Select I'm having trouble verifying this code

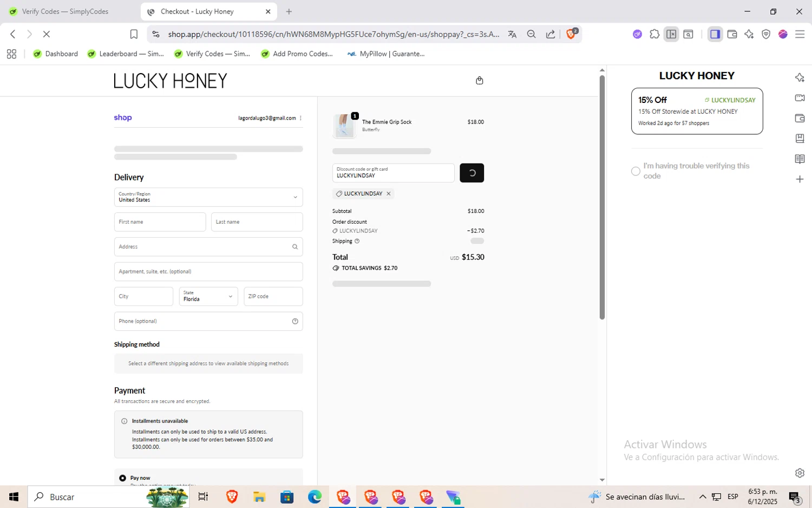(x=636, y=171)
